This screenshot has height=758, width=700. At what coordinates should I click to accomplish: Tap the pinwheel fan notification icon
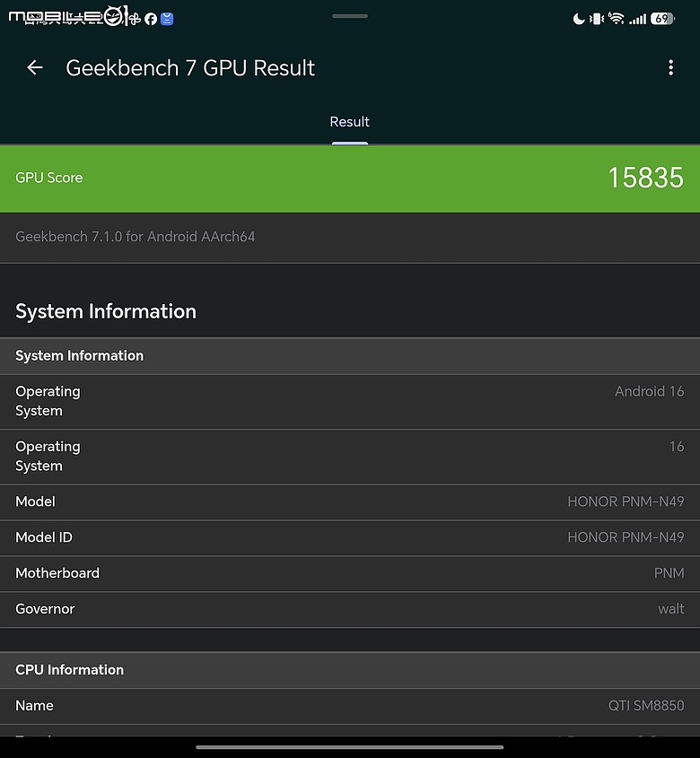(x=135, y=19)
